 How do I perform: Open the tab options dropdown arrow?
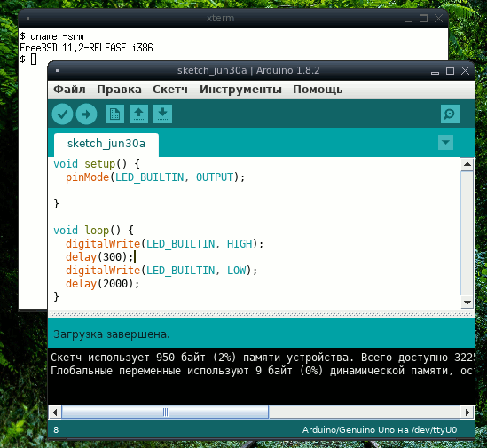click(445, 142)
